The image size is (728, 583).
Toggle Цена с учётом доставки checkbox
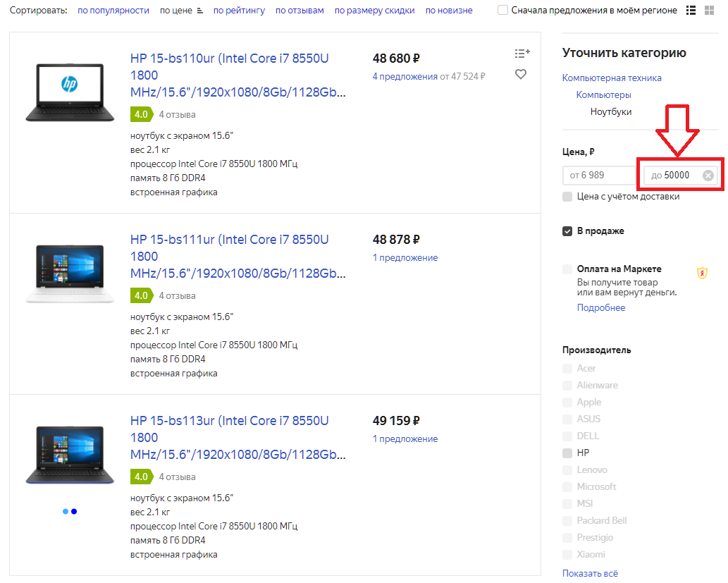tap(567, 197)
